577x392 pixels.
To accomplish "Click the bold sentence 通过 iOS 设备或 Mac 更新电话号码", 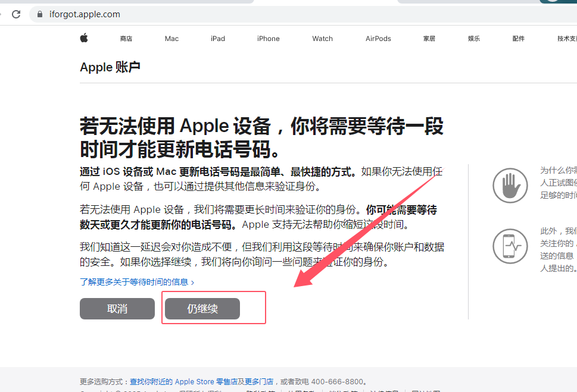I will coord(217,172).
